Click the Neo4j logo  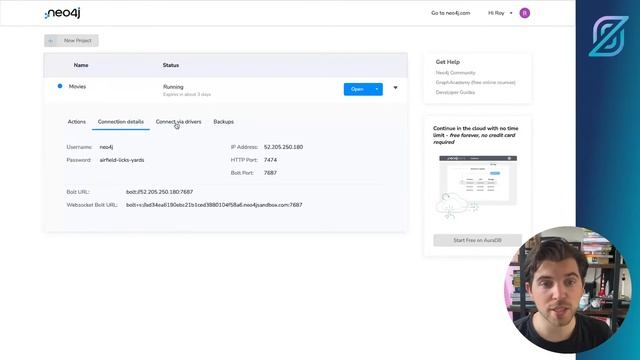[x=62, y=13]
